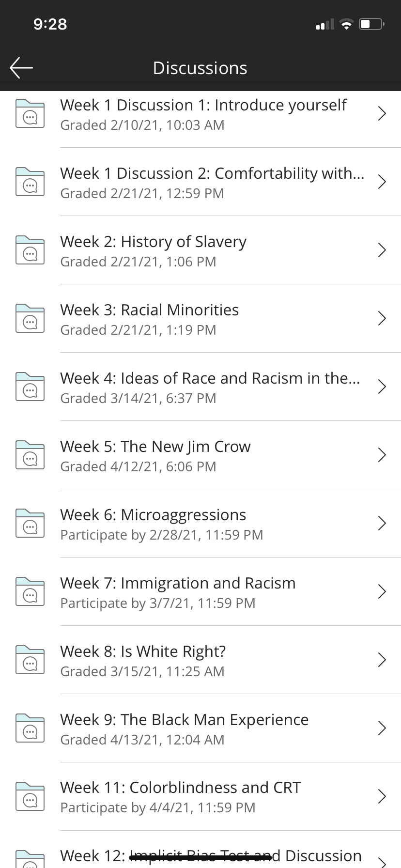Tap the back arrow icon

tap(21, 68)
